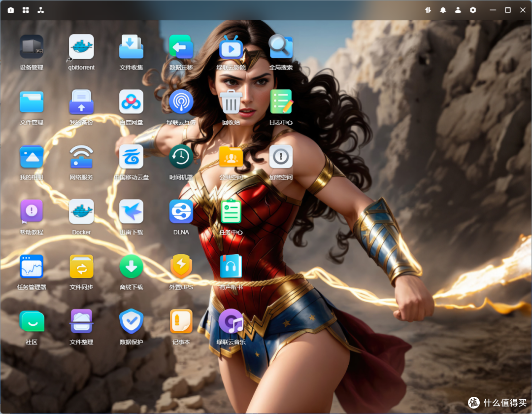532x414 pixels.
Task: Open the 数据迁移 app
Action: [181, 47]
